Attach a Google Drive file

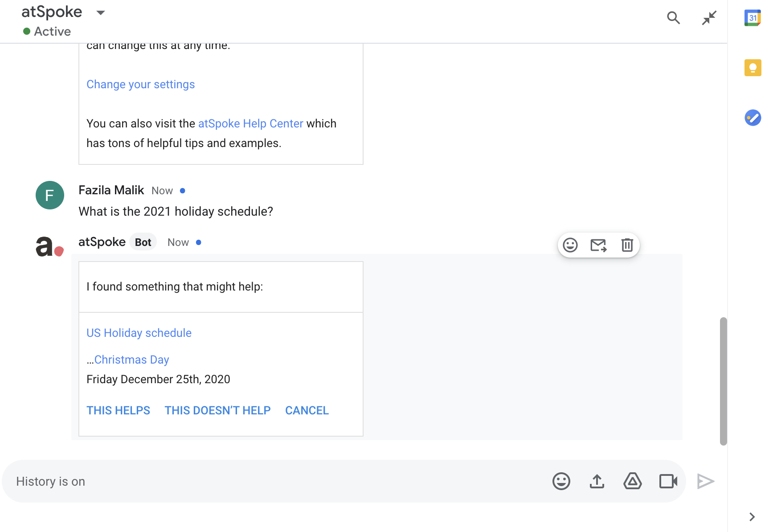pos(633,481)
